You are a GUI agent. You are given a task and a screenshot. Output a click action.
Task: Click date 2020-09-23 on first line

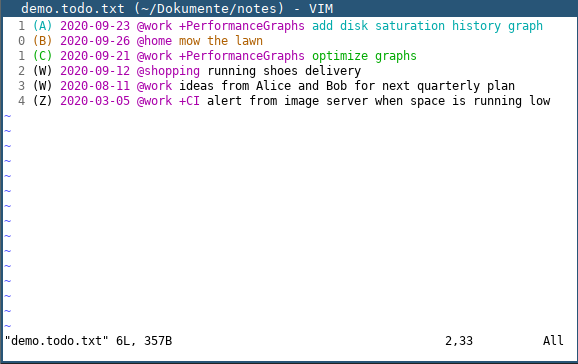pos(95,26)
